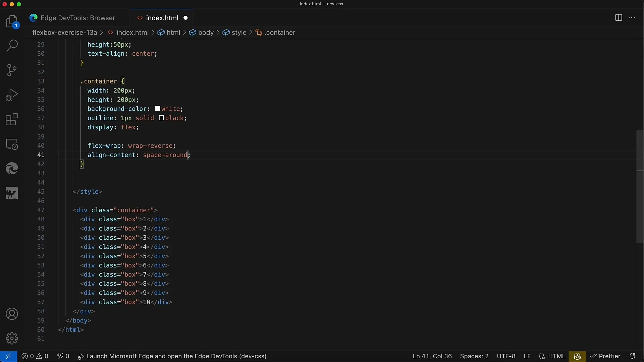The height and width of the screenshot is (362, 644).
Task: Click text-align: center on line 30
Action: click(x=122, y=54)
